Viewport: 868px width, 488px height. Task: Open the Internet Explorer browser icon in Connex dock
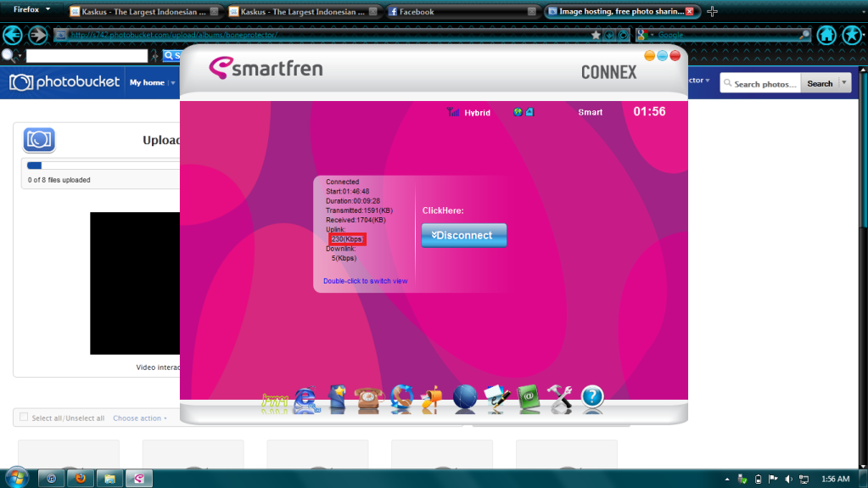tap(306, 400)
